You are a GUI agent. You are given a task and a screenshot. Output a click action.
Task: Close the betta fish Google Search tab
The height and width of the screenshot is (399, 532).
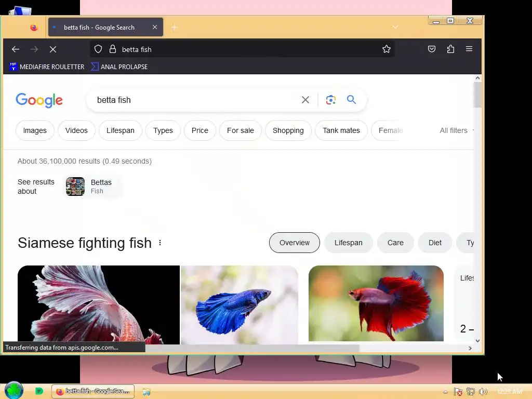click(x=155, y=27)
